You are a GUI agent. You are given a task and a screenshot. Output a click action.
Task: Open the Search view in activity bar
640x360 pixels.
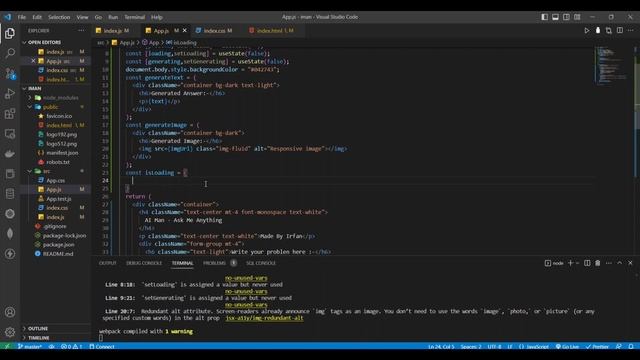10,53
